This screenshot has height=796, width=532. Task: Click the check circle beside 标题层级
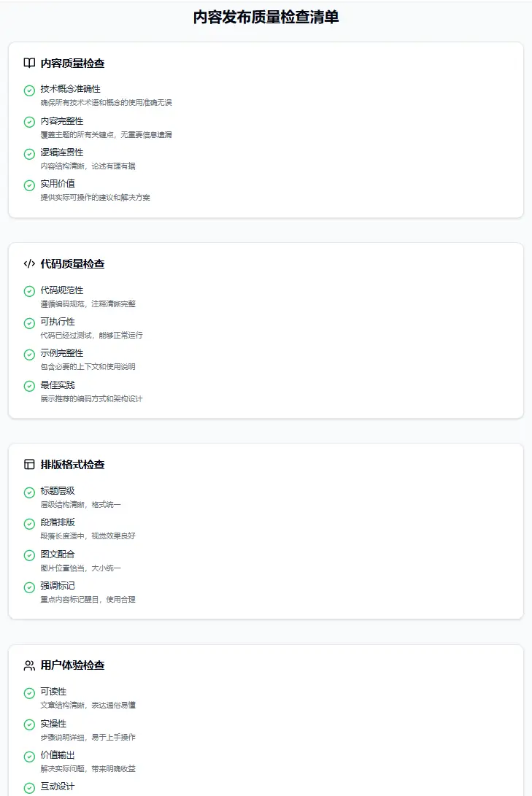[29, 492]
